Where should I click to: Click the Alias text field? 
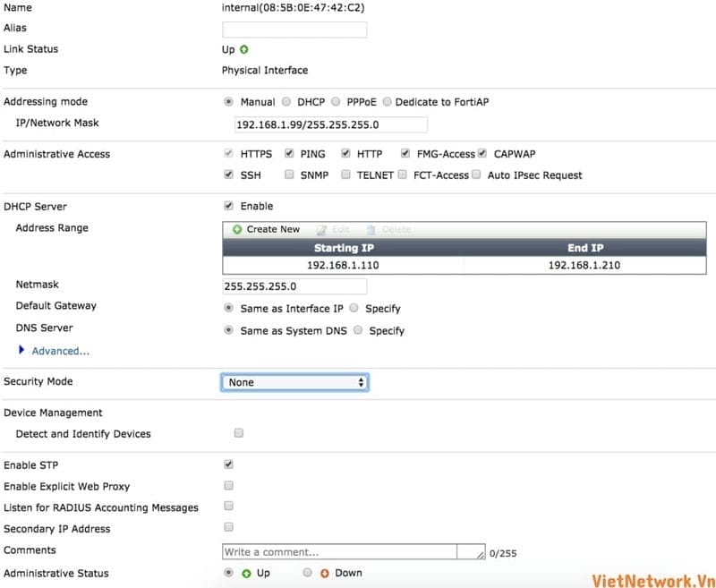(294, 30)
